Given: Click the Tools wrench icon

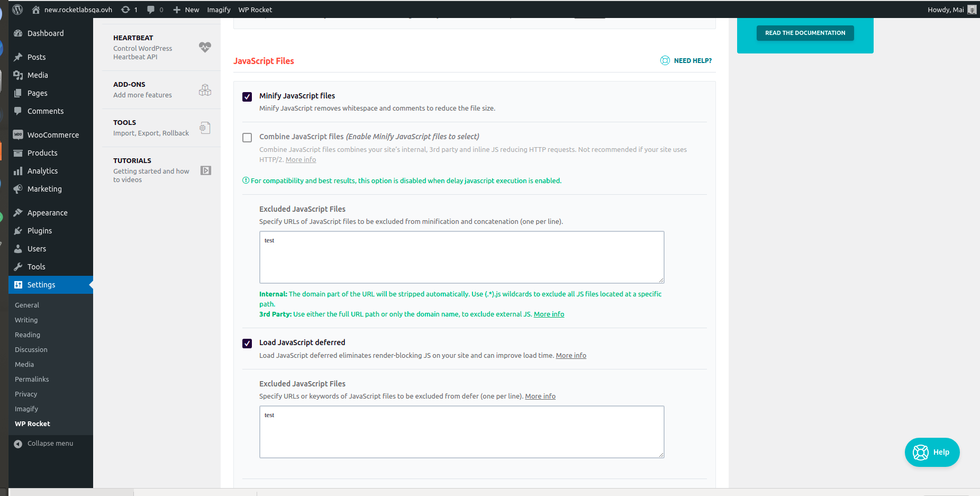Looking at the screenshot, I should 18,267.
